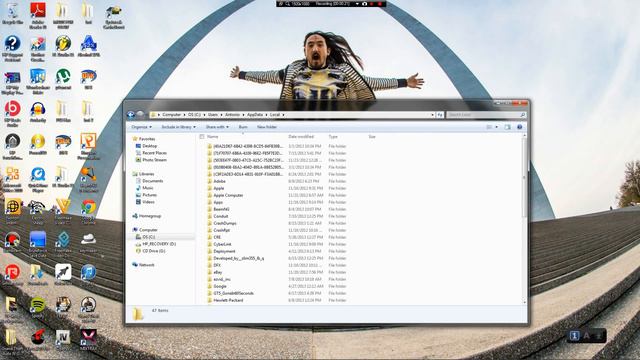Expand the view options arrow beside views icon

point(496,127)
